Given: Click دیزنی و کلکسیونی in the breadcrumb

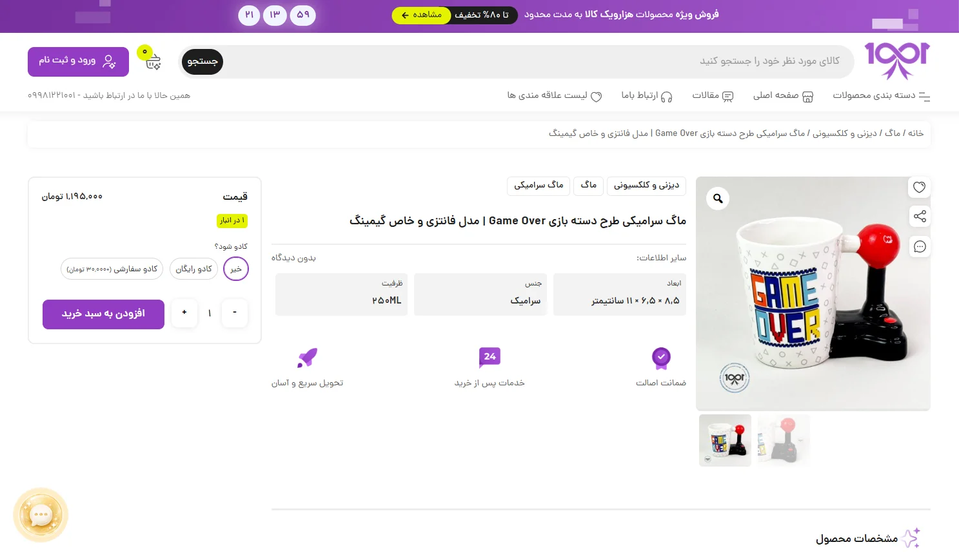Looking at the screenshot, I should (845, 133).
